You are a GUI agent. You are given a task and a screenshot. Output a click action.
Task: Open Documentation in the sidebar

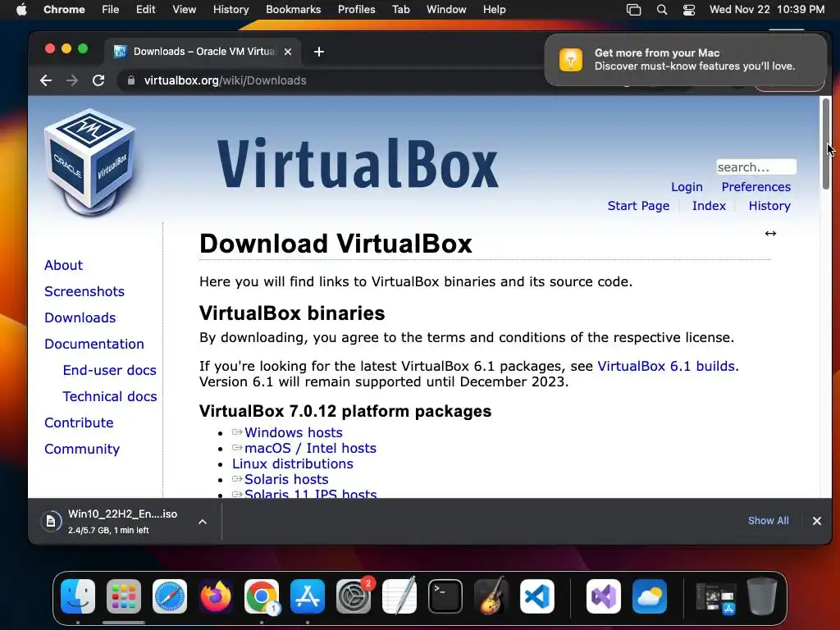pyautogui.click(x=94, y=344)
